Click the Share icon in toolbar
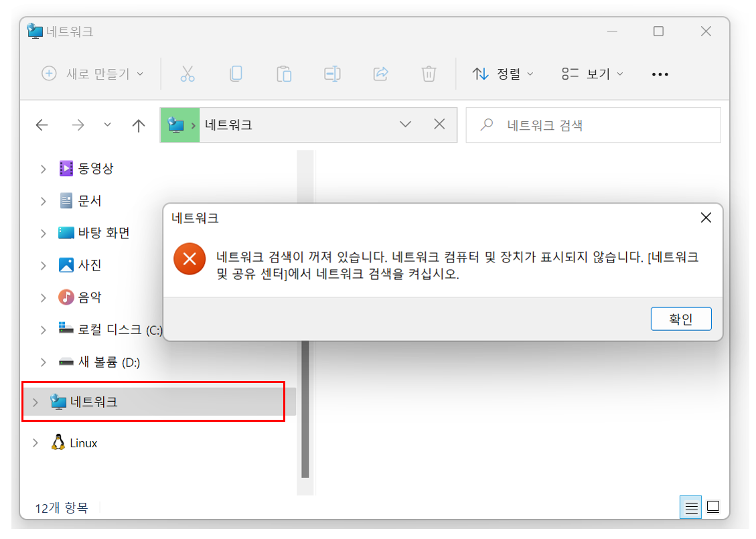Viewport: 756px width, 539px height. 380,74
